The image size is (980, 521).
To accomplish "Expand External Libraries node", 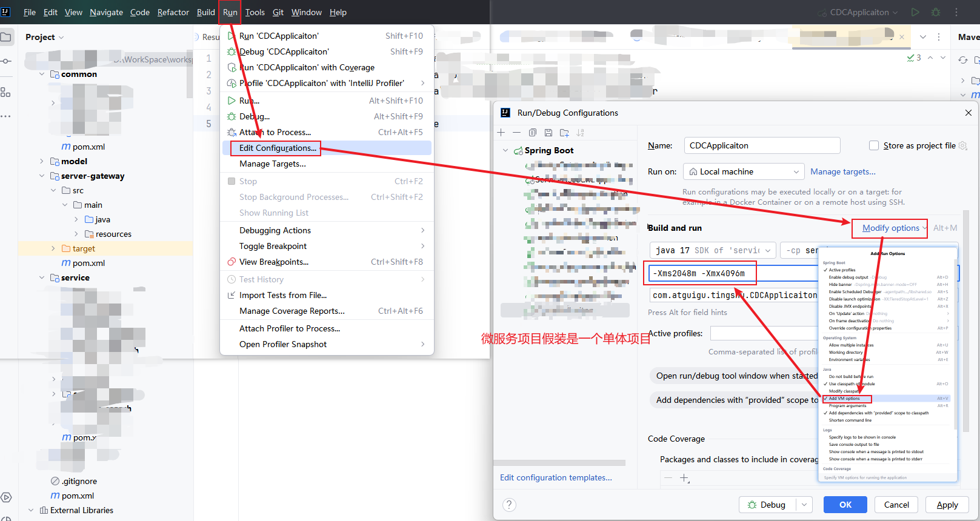I will [x=31, y=510].
